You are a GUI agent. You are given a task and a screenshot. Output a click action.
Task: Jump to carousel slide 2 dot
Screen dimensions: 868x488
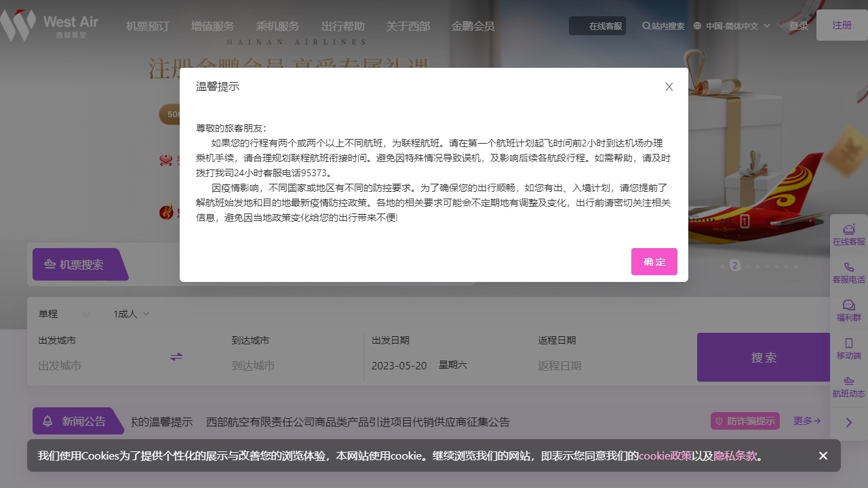click(x=734, y=266)
